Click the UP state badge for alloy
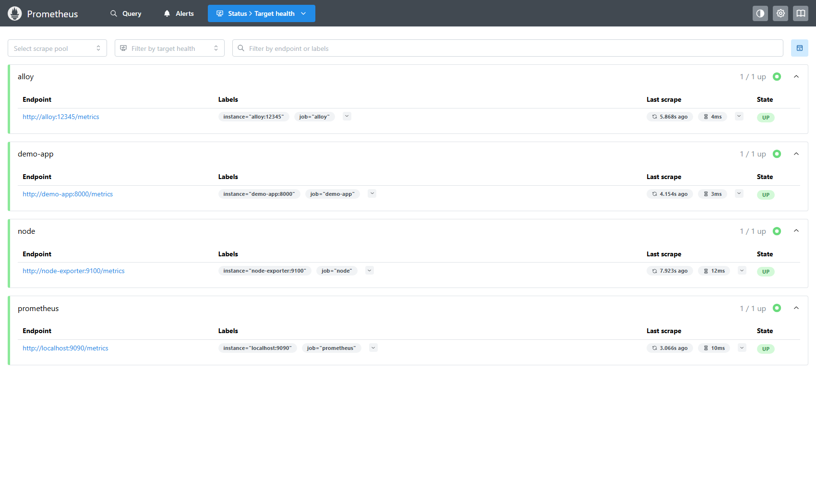Screen dimensions: 816x504 [766, 118]
